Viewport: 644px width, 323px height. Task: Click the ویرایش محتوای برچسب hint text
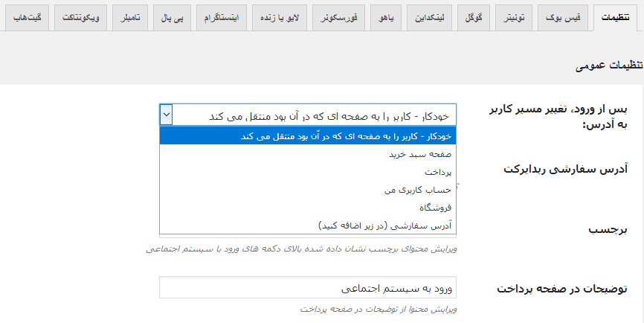click(301, 249)
